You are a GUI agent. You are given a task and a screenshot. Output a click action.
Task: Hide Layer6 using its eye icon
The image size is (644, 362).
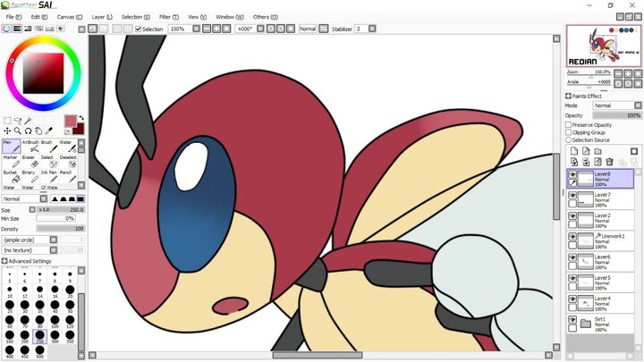[572, 257]
